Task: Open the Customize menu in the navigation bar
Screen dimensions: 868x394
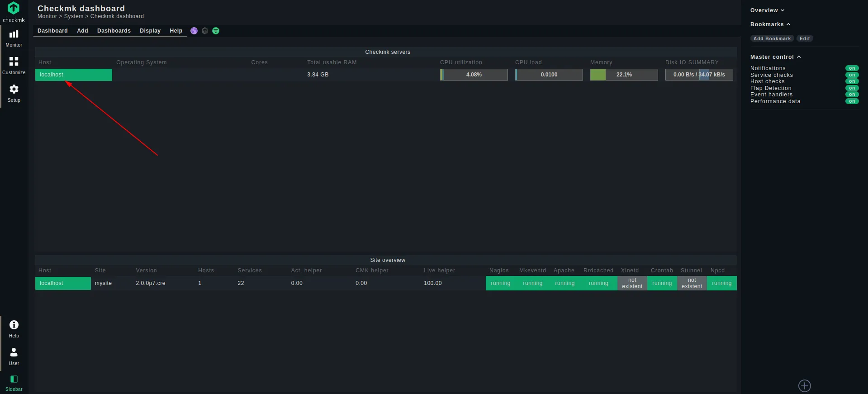Action: pos(14,66)
